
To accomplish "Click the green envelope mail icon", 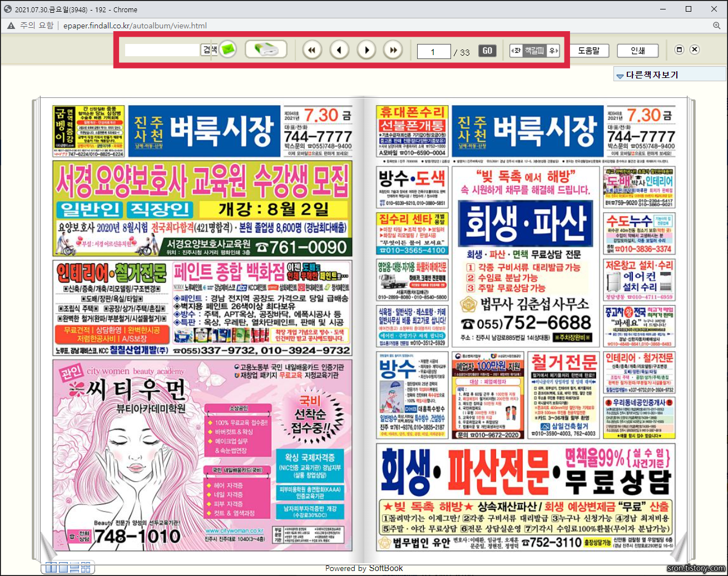I will 227,50.
